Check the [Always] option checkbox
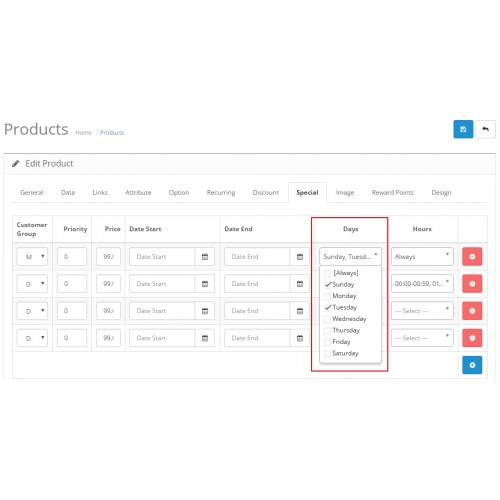Image resolution: width=500 pixels, height=500 pixels. 328,273
